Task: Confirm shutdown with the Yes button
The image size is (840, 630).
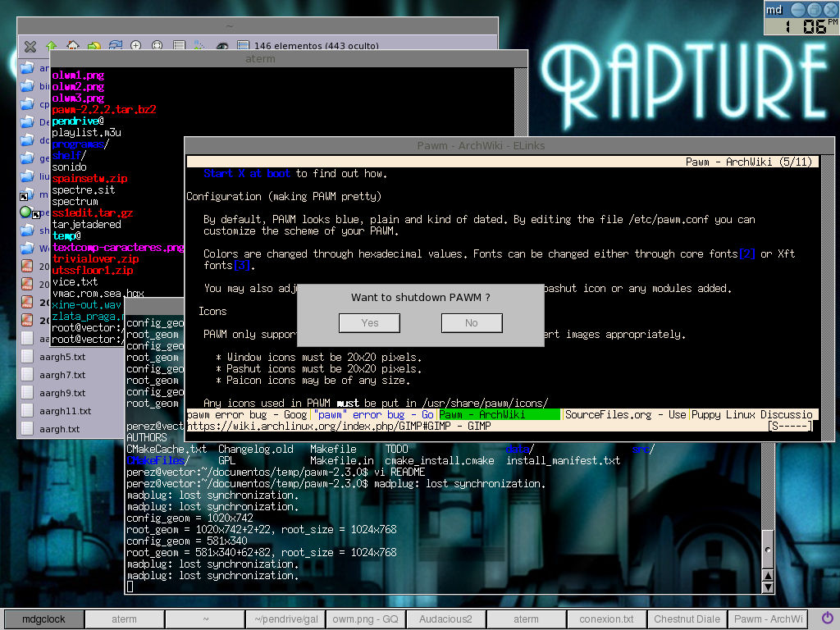Action: point(370,323)
